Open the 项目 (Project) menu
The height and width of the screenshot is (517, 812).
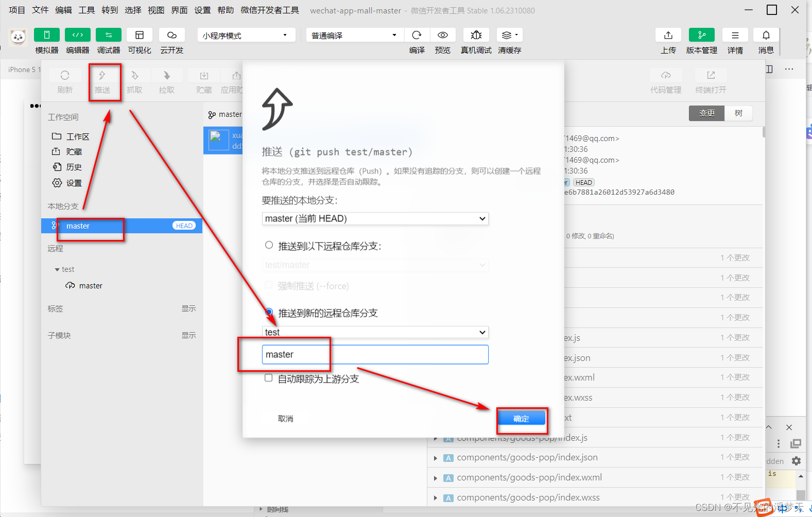(x=17, y=10)
